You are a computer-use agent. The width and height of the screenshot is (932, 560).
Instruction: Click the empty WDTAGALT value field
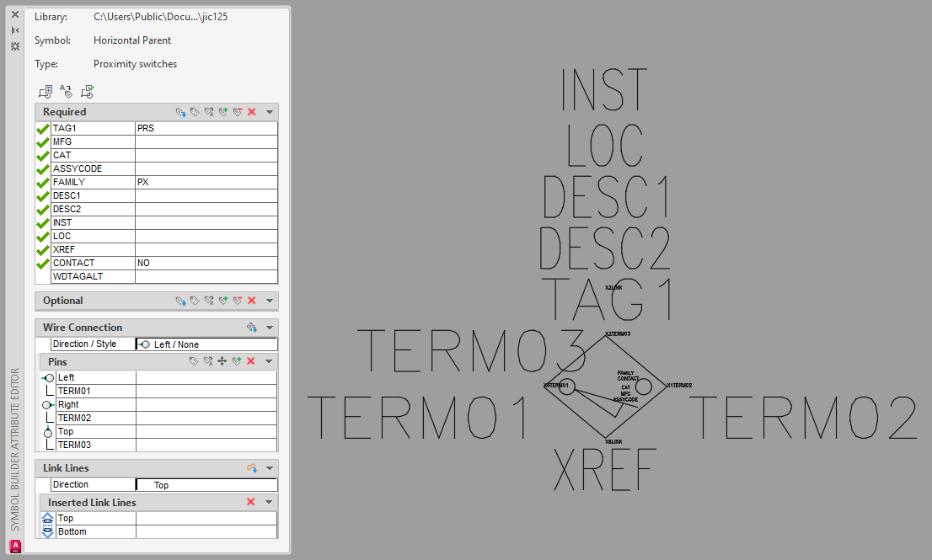point(206,277)
